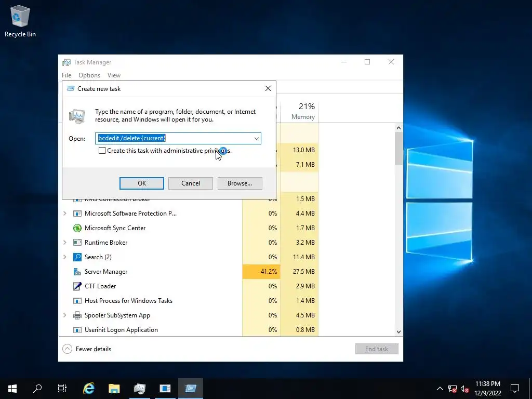Select Host Process for Windows Tasks icon
The width and height of the screenshot is (532, 399).
click(77, 301)
